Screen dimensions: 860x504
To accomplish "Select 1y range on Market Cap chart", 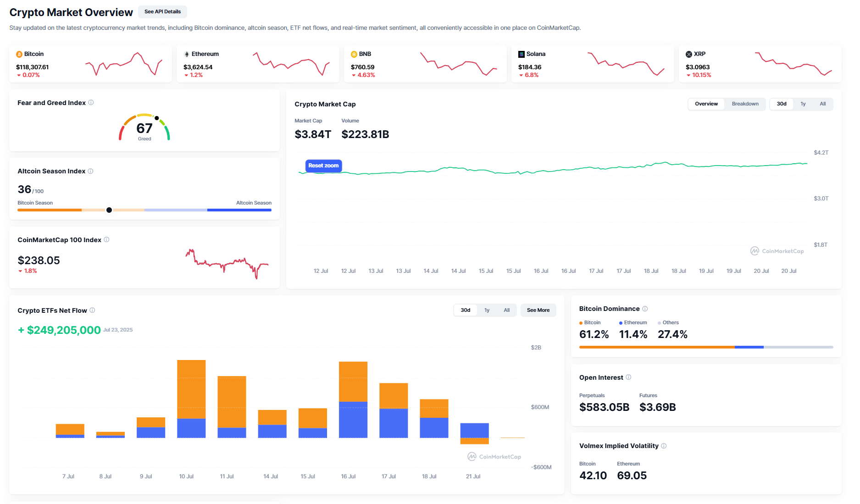I will tap(803, 104).
